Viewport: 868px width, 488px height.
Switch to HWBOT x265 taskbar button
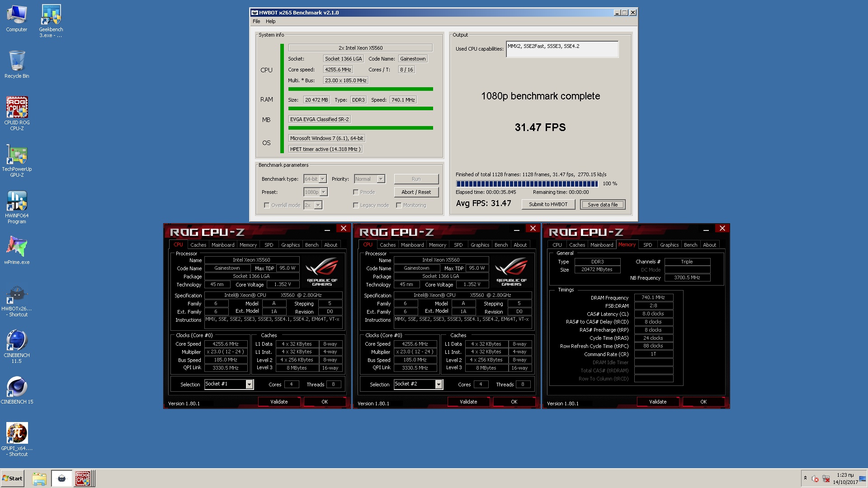coord(62,479)
